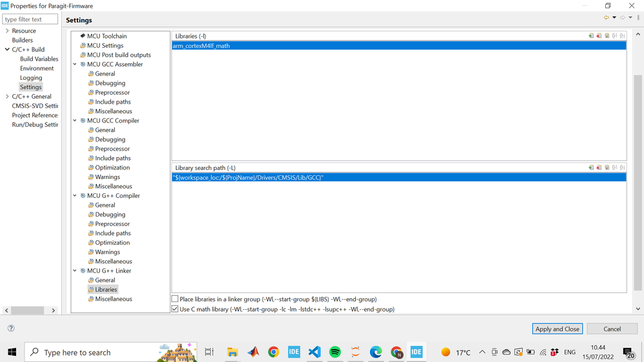The width and height of the screenshot is (644, 362).
Task: Click the settings panel vertical scrollbar thumb
Action: [x=638, y=183]
